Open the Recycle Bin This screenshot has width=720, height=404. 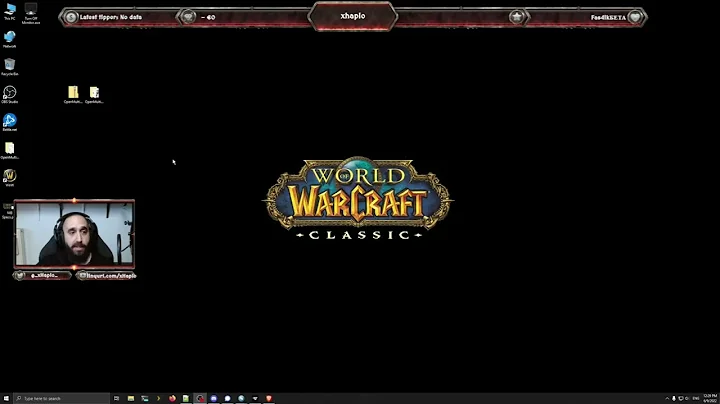10,67
